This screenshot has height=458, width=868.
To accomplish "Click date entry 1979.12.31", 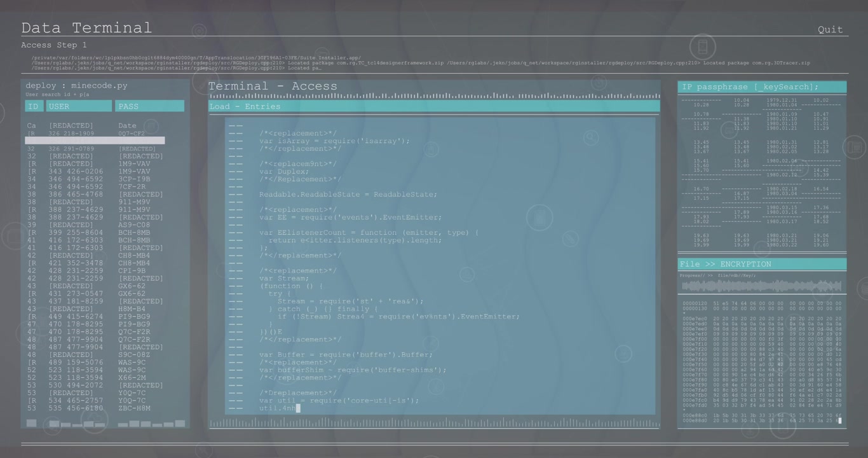I will [781, 101].
